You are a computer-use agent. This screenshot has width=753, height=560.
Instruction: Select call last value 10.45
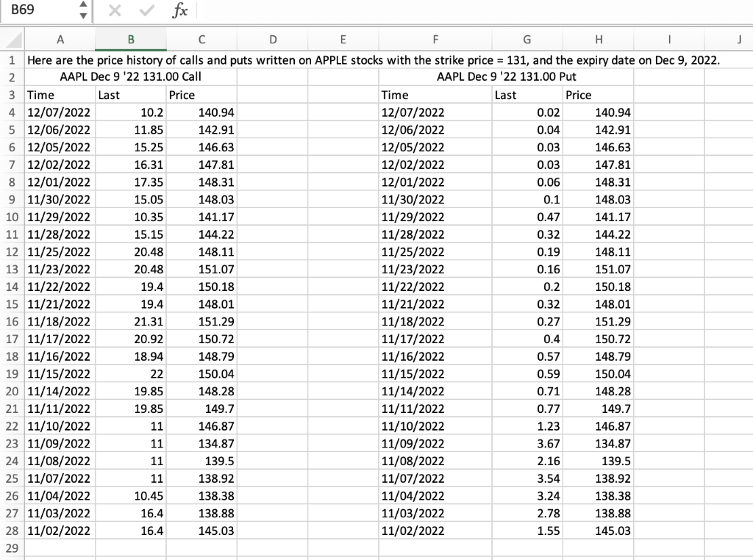(131, 496)
